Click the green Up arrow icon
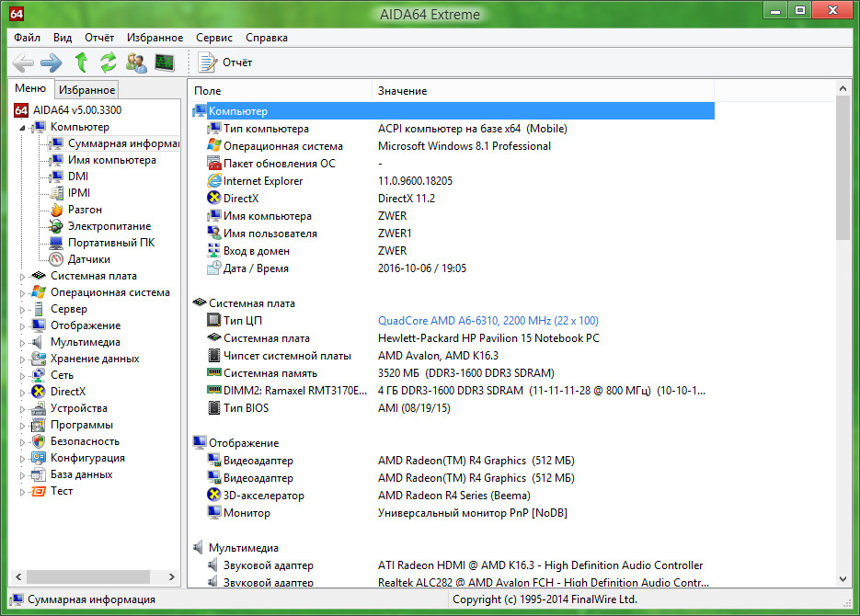The width and height of the screenshot is (860, 616). [x=81, y=63]
